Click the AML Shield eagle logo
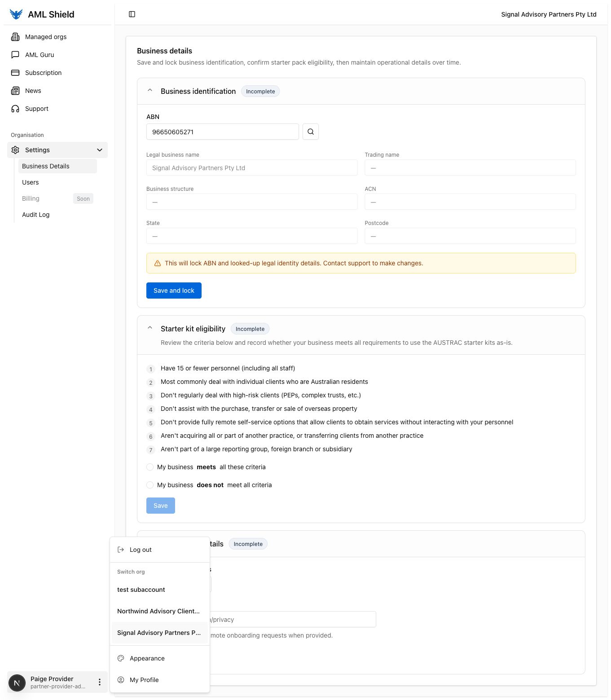 tap(16, 14)
